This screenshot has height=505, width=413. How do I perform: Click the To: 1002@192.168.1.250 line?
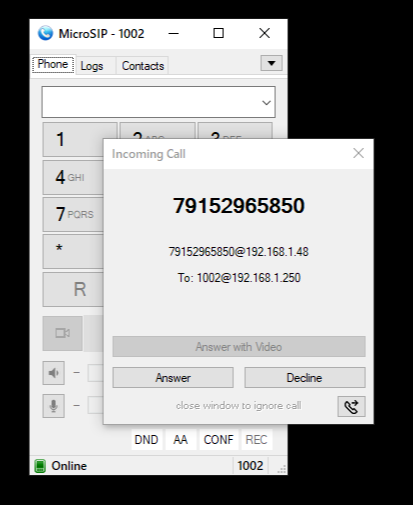click(239, 278)
